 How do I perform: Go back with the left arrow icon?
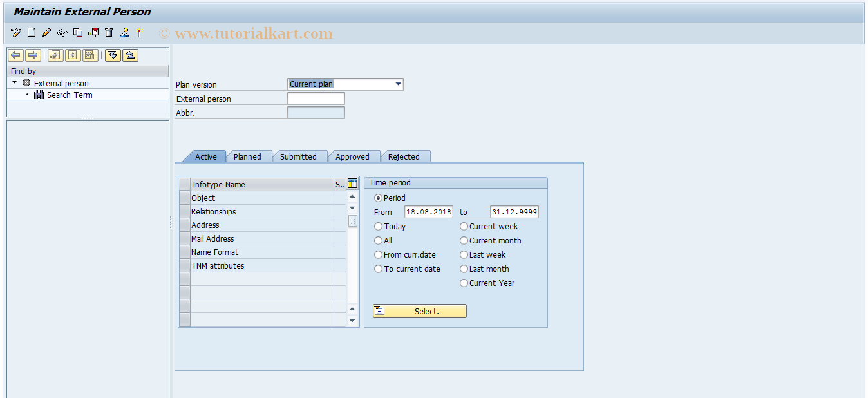pos(15,55)
